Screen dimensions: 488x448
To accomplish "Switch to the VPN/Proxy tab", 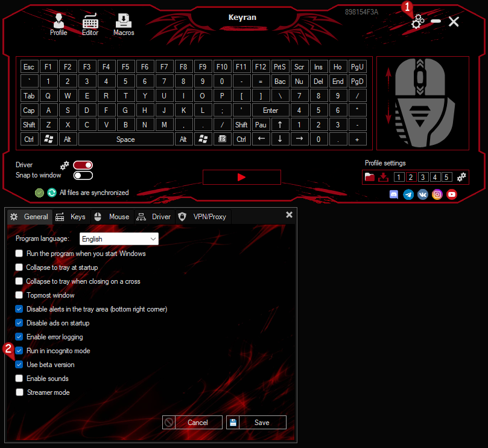I will coord(203,217).
